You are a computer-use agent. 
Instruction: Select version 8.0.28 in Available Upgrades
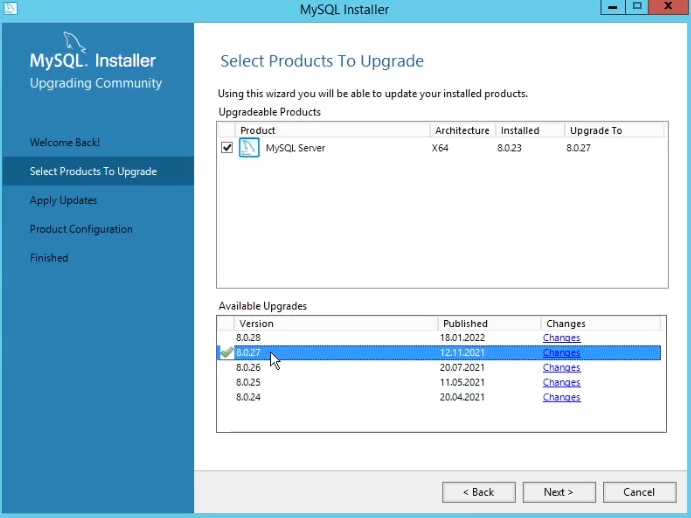click(248, 338)
